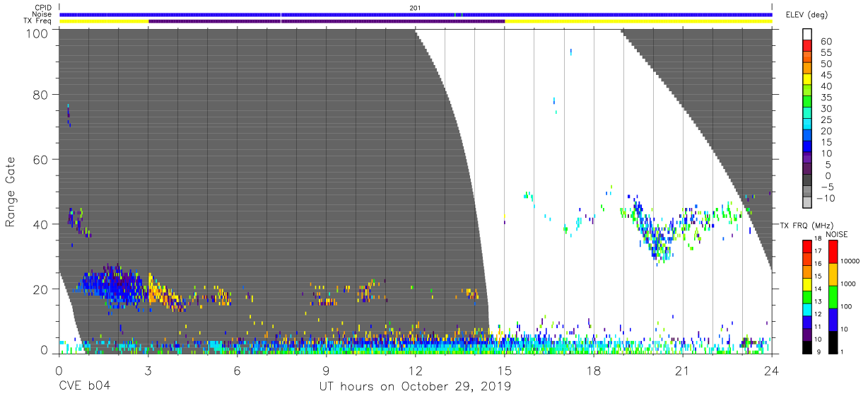
Task: Click the NOISE scale value 100
Action: click(845, 306)
